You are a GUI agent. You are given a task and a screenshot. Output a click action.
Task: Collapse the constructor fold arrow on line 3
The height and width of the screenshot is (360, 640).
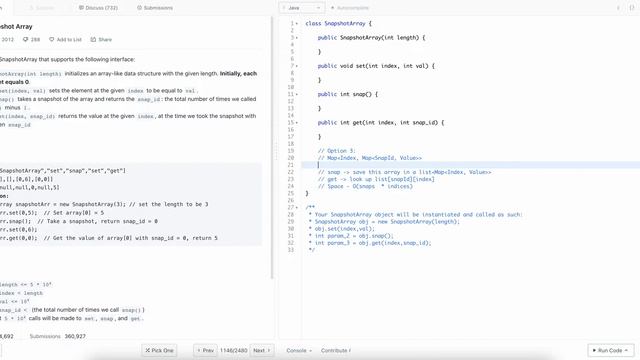pos(297,38)
